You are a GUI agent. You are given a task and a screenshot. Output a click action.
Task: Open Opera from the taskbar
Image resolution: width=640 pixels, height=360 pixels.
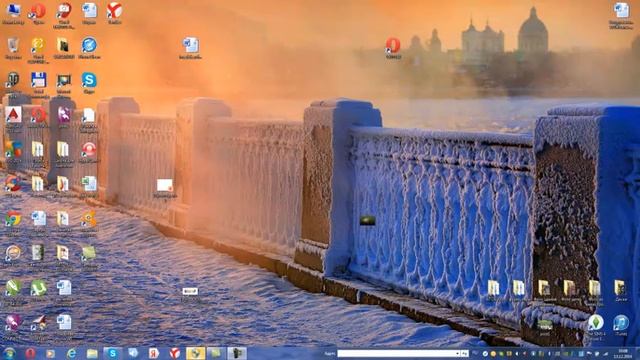point(30,353)
